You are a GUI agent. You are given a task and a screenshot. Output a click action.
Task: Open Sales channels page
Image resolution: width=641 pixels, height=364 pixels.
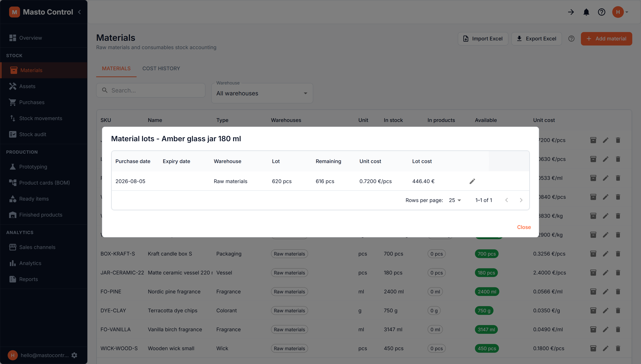coord(44,247)
